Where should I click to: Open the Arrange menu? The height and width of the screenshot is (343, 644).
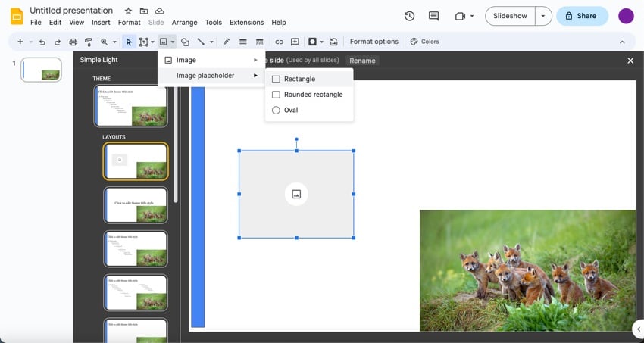coord(184,23)
